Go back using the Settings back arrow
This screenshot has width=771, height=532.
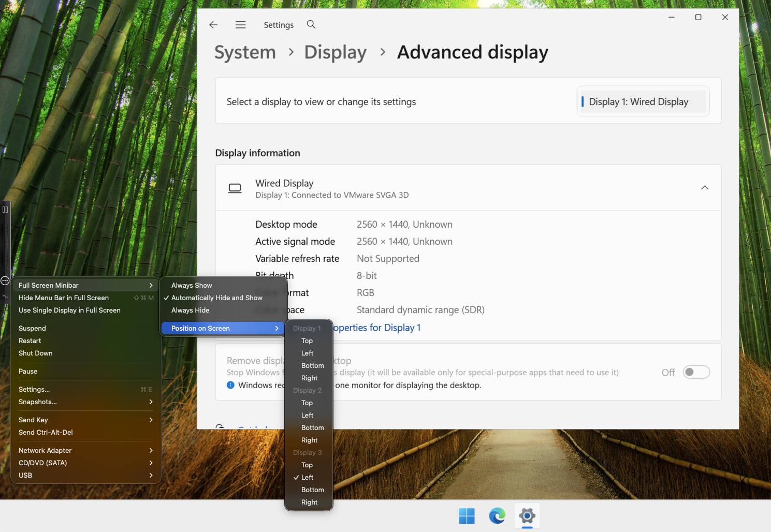click(213, 25)
